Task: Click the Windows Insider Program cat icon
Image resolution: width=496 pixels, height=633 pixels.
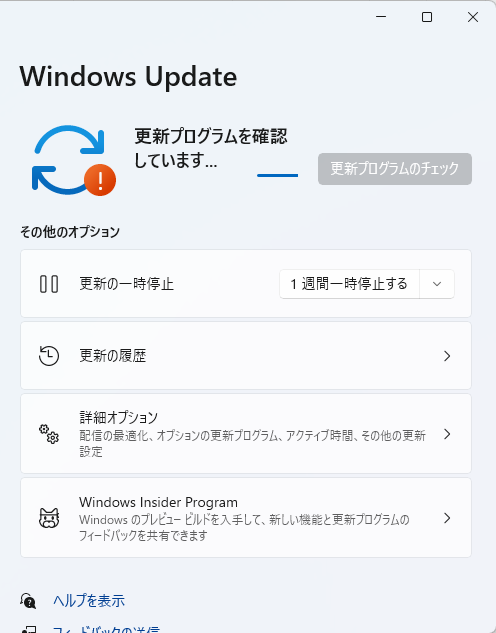Action: pos(49,518)
